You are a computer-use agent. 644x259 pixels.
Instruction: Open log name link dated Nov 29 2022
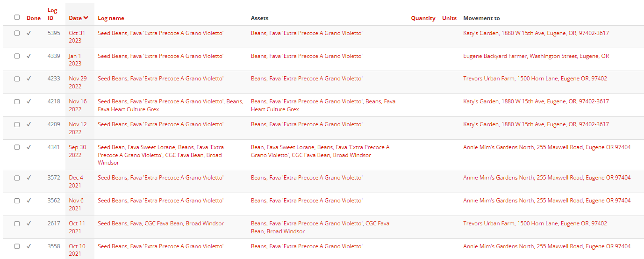[160, 79]
